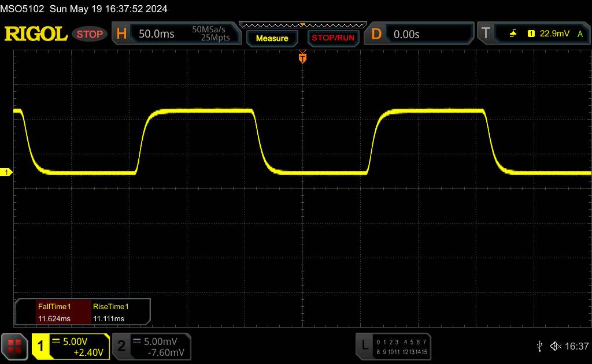Click the 50MSa/s sample rate readout
The width and height of the screenshot is (592, 364).
click(x=208, y=29)
